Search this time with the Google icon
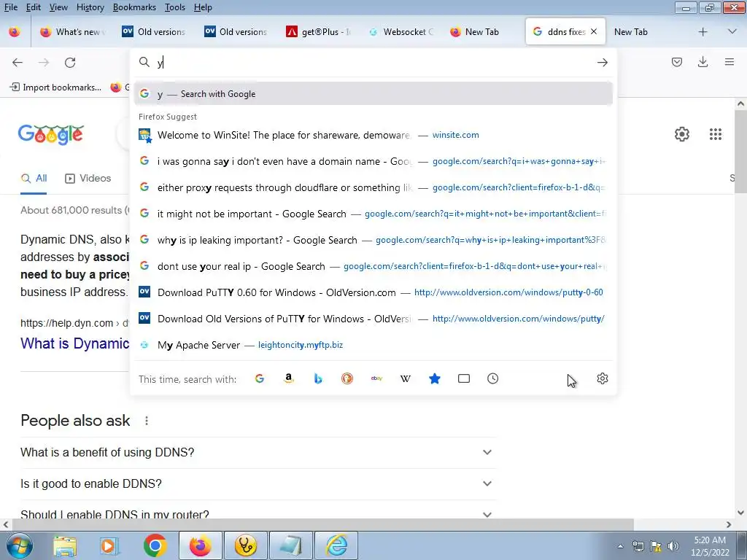This screenshot has height=560, width=747. pyautogui.click(x=260, y=378)
